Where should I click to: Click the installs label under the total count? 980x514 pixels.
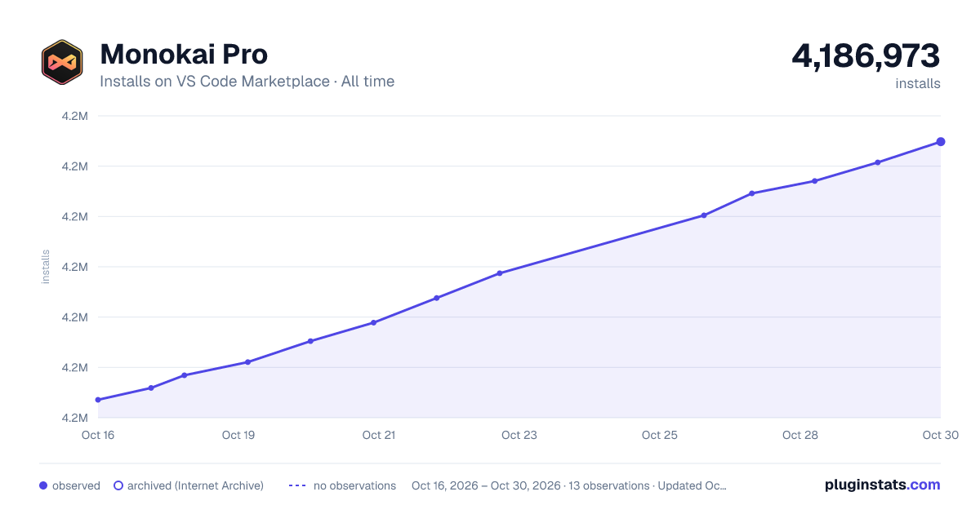918,83
